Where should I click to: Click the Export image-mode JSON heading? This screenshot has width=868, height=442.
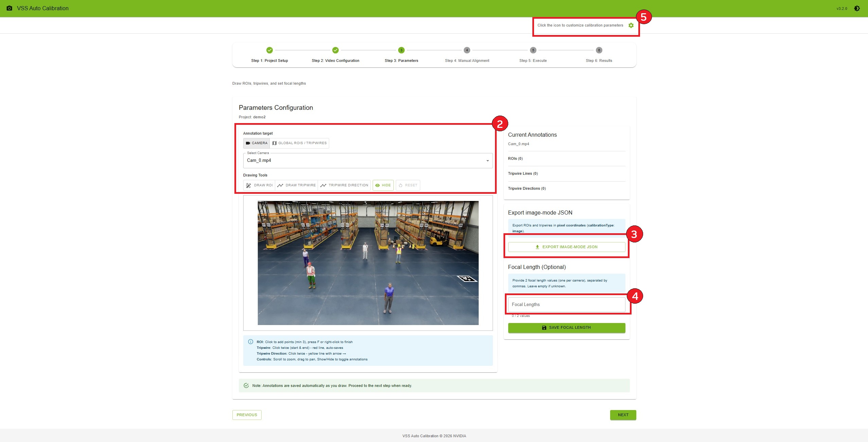click(540, 213)
